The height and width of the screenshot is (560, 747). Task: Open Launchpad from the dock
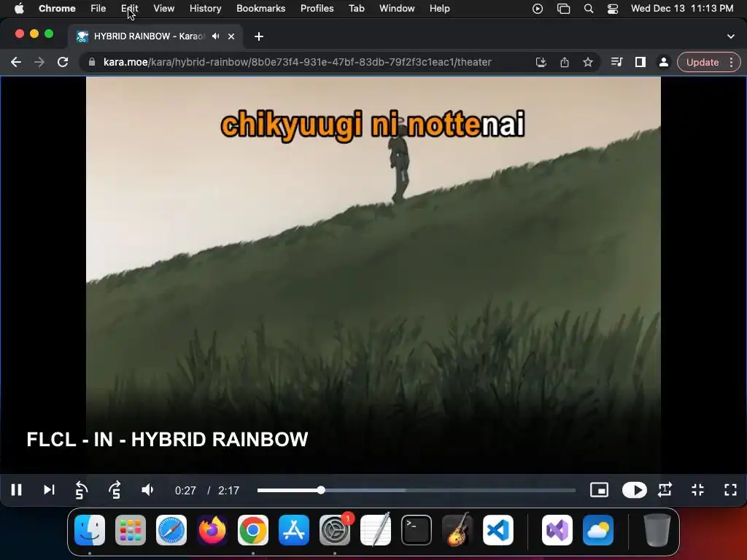(131, 530)
